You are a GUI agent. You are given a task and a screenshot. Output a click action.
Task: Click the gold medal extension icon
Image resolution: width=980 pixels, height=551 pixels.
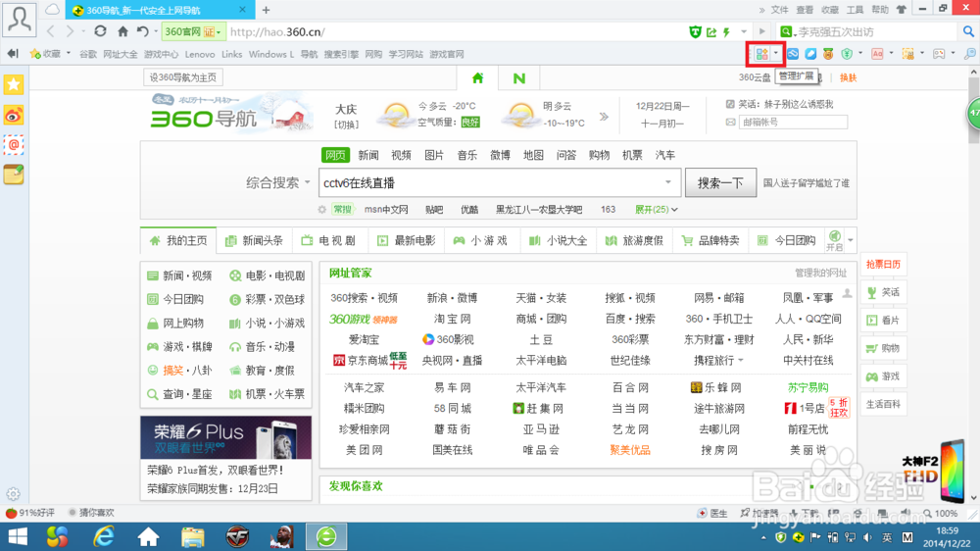coord(828,54)
